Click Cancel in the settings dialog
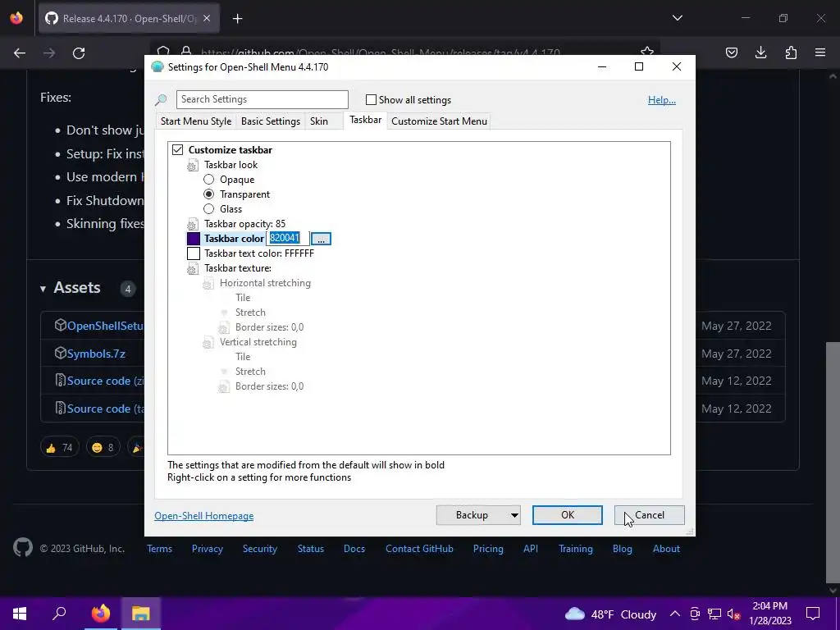Screen dimensions: 840x630 tap(650, 515)
